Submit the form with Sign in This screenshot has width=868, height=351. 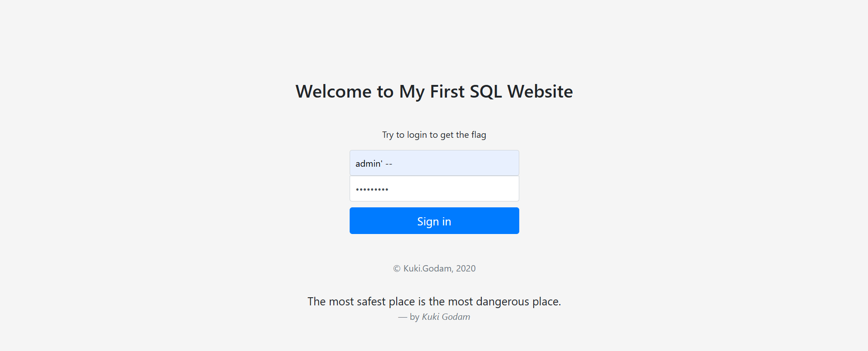[x=434, y=221]
